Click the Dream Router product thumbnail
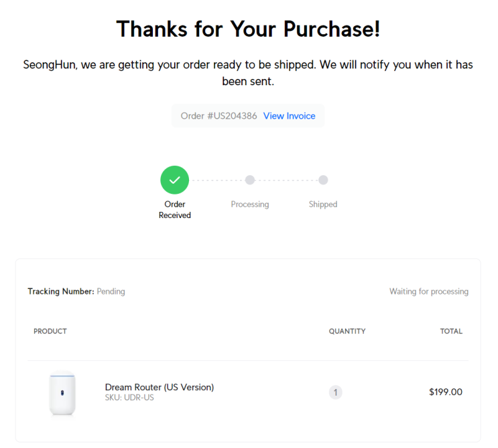The image size is (498, 448). pos(62,393)
